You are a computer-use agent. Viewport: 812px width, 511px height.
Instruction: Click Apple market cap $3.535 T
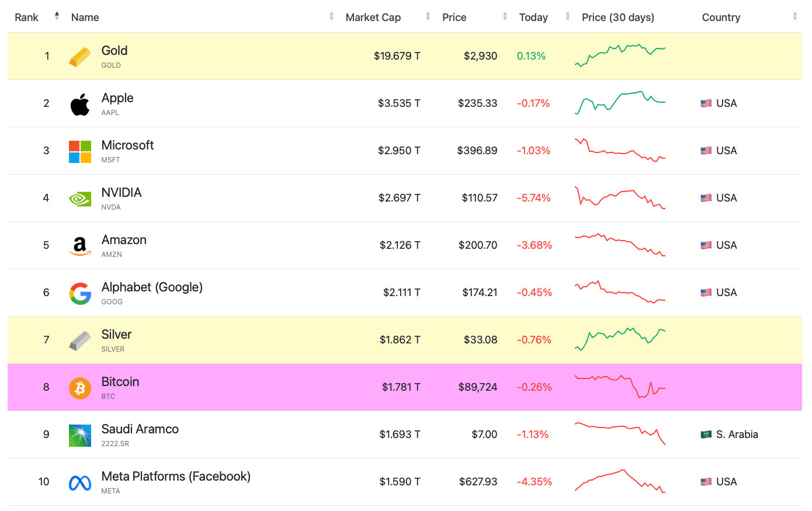click(399, 103)
